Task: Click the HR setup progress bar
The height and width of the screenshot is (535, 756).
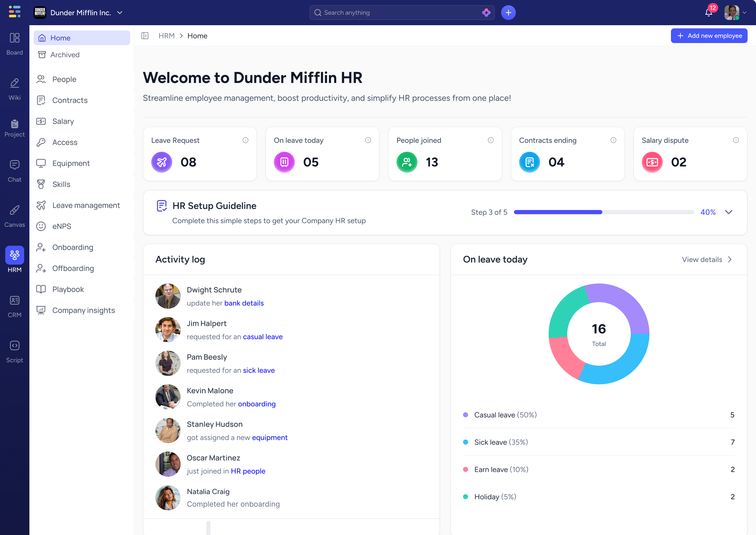Action: click(x=603, y=212)
